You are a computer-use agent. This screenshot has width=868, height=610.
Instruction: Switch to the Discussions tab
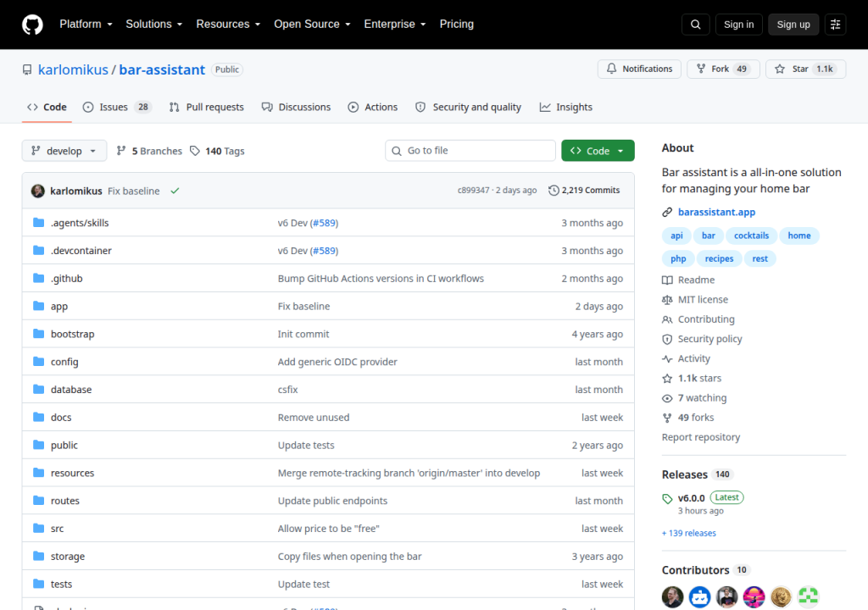pos(296,107)
